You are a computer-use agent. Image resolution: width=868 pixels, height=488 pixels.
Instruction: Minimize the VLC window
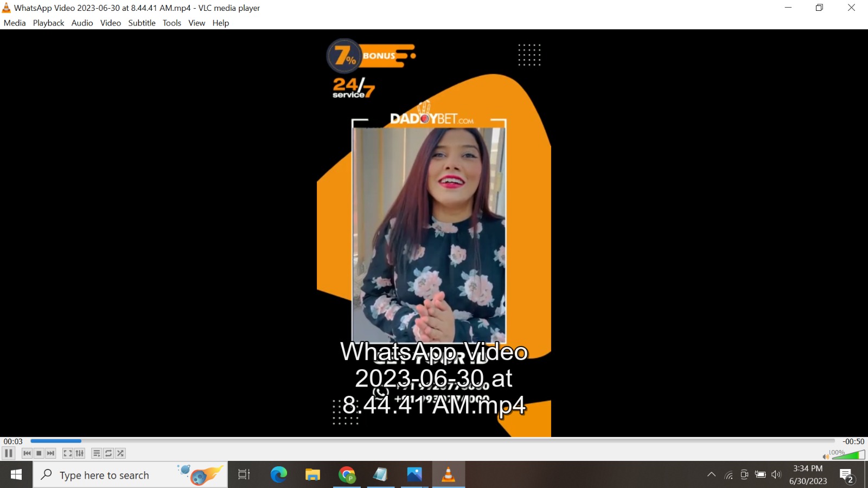pos(788,8)
